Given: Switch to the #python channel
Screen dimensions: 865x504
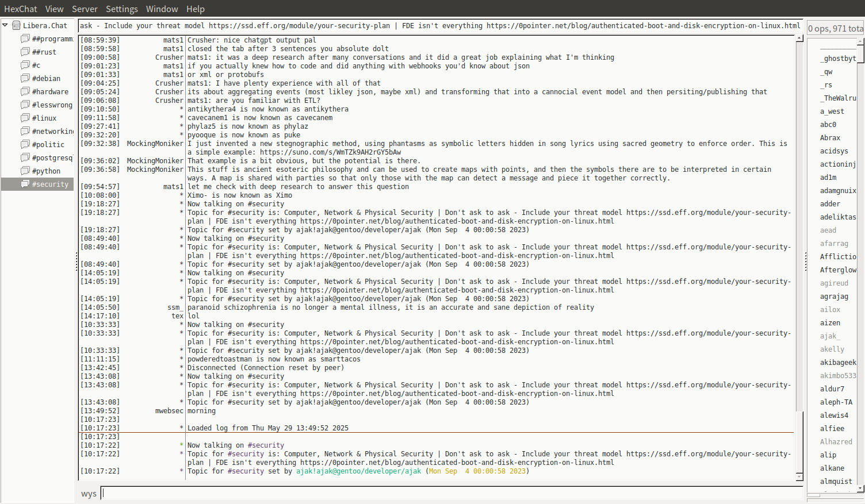Looking at the screenshot, I should (46, 171).
